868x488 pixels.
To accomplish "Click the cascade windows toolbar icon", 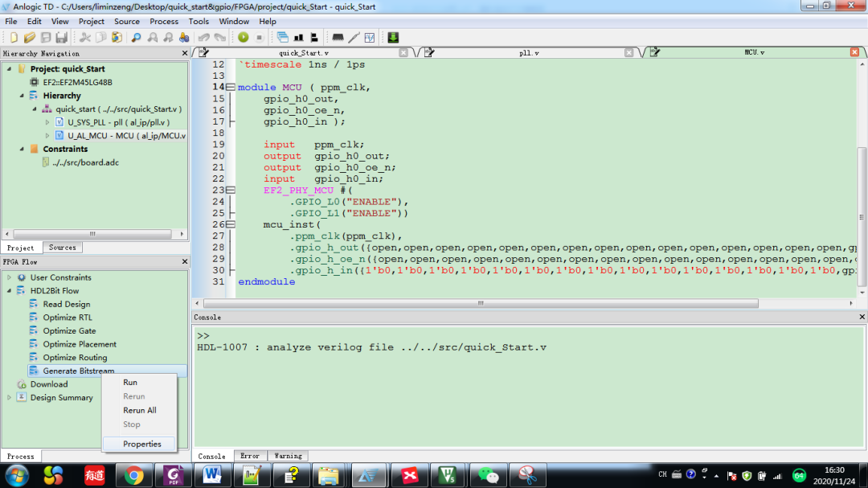I will 283,38.
